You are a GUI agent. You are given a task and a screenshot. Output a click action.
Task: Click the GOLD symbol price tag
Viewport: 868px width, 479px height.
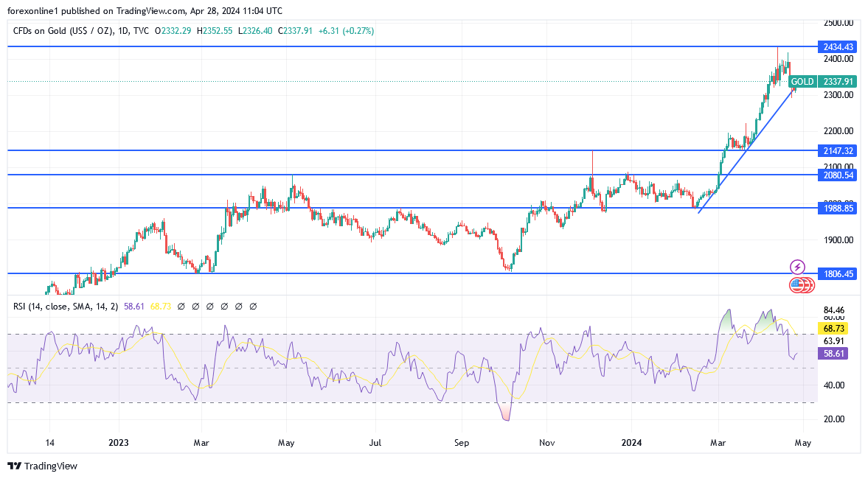coord(802,82)
